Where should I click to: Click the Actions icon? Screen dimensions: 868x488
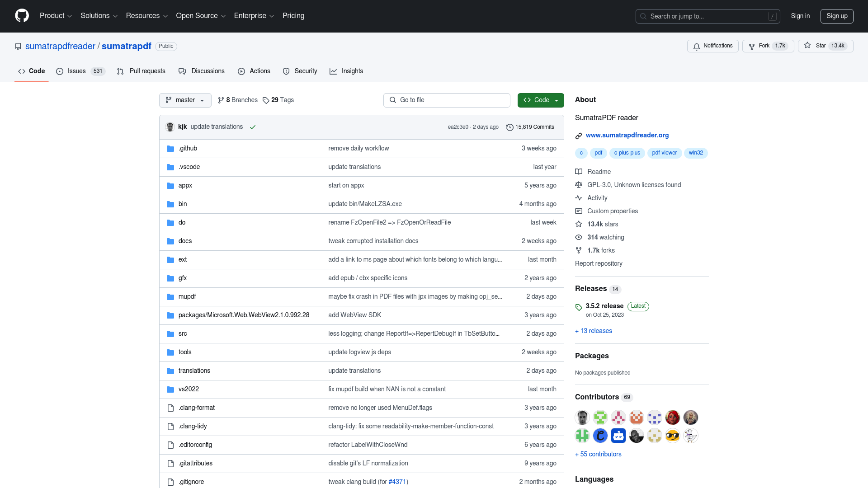click(241, 71)
